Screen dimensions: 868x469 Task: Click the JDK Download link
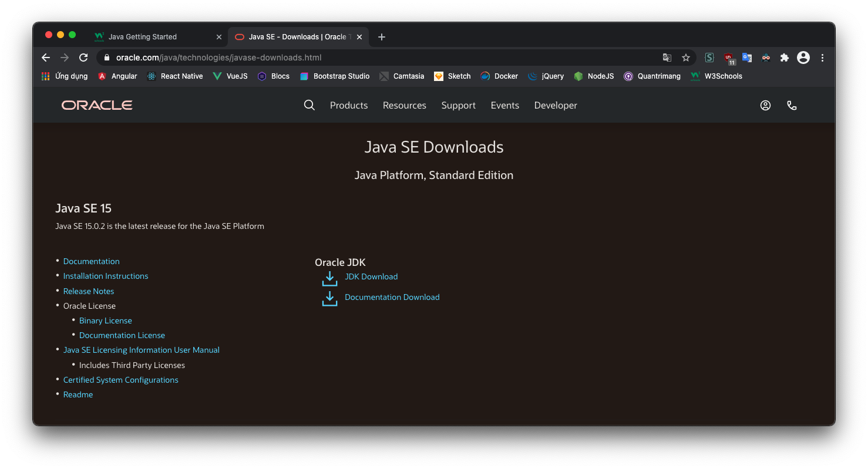coord(371,276)
